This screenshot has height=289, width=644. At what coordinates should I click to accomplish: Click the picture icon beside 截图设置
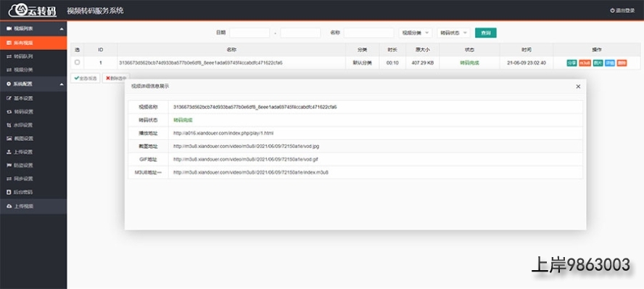tap(9, 139)
